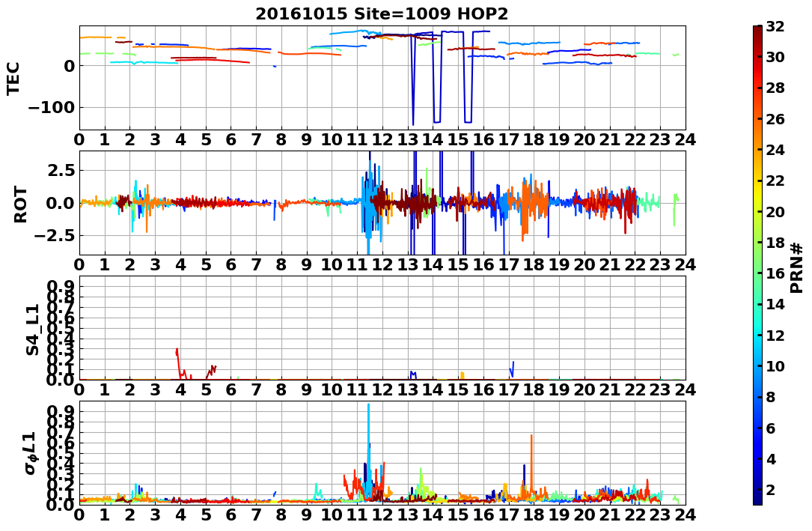Click the 2.5 tick on the ROT axis
Image resolution: width=812 pixels, height=531 pixels.
61,171
